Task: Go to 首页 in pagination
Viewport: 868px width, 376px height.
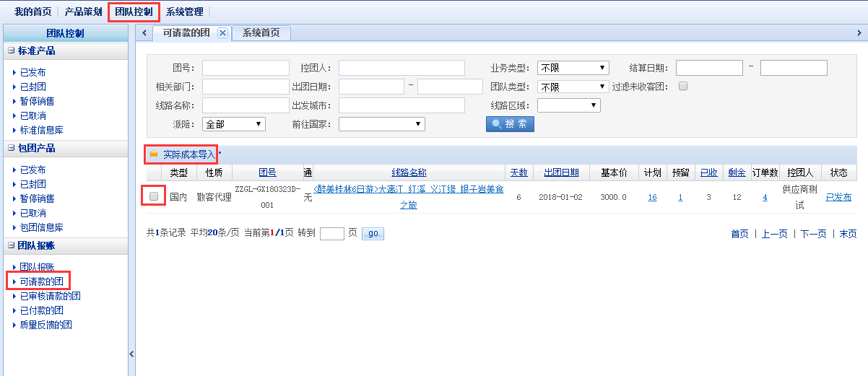Action: (x=739, y=234)
